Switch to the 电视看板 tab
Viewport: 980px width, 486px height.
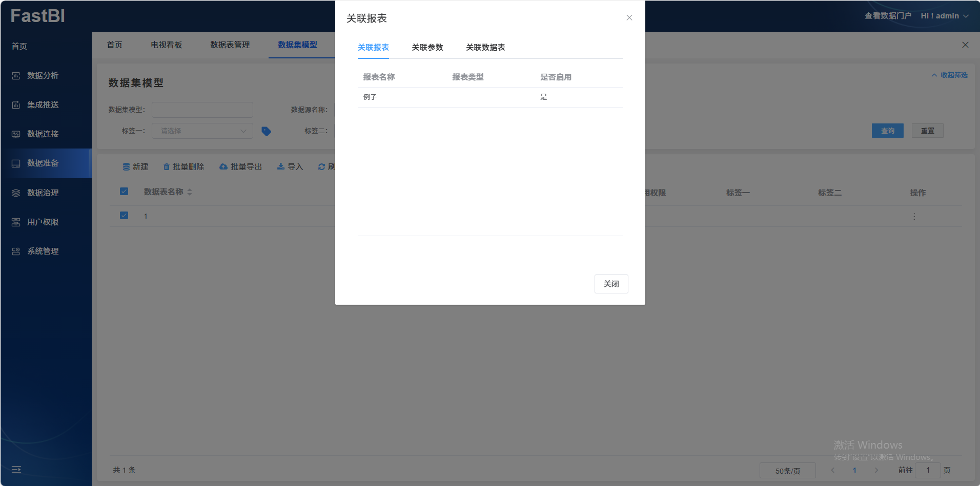tap(165, 45)
